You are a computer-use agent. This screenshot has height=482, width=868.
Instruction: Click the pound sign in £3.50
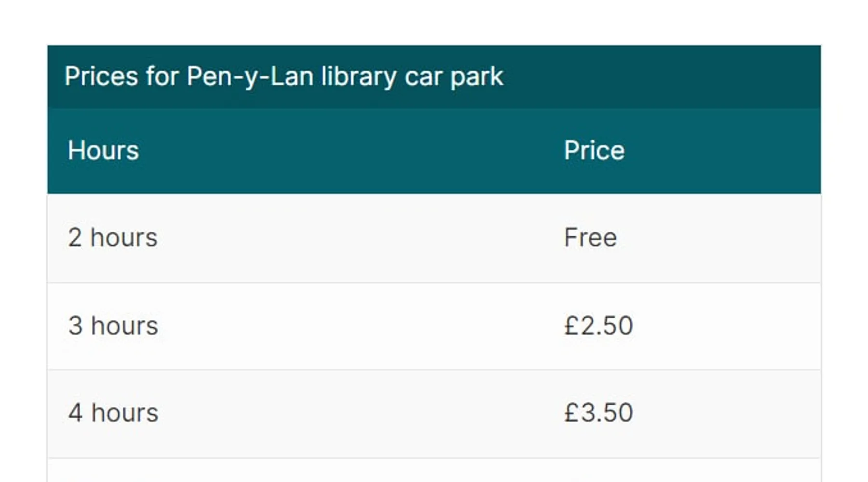pyautogui.click(x=571, y=413)
